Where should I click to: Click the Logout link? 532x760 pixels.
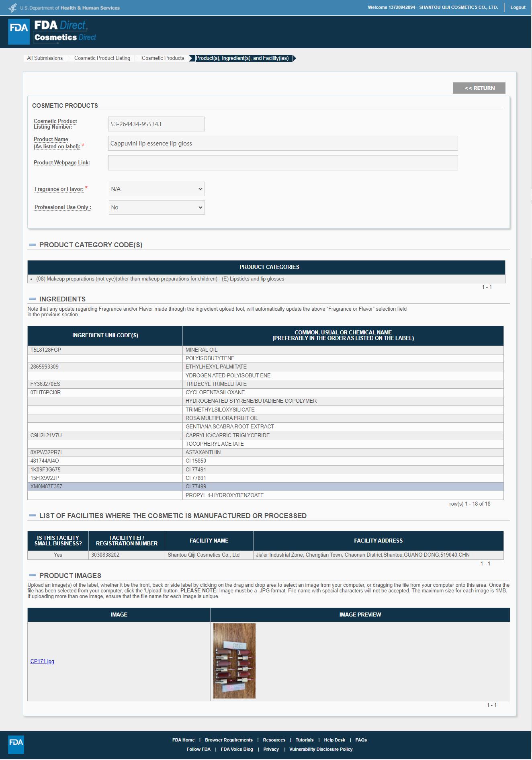click(518, 7)
